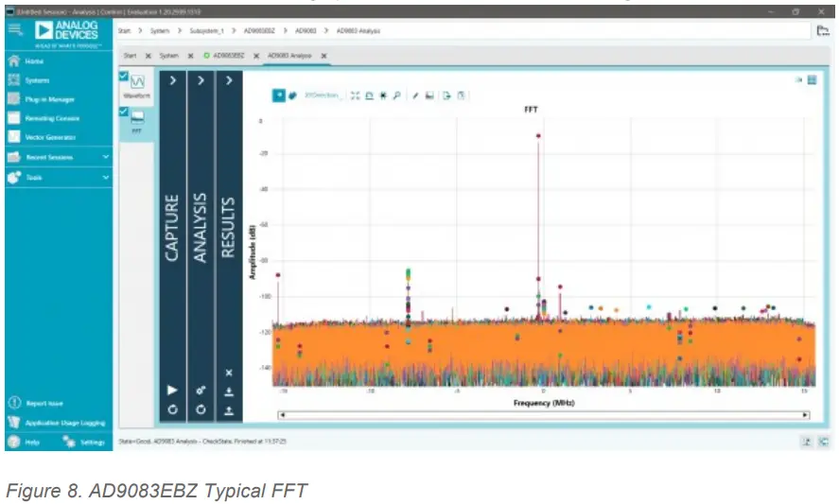The width and height of the screenshot is (839, 504).
Task: Click the last icon in the status bar
Action: pos(824,442)
